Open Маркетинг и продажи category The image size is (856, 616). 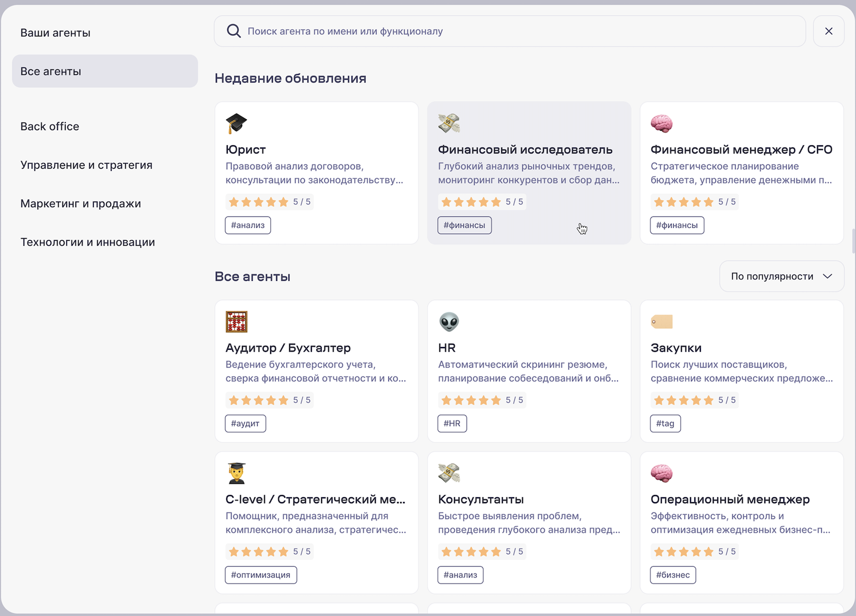coord(81,204)
